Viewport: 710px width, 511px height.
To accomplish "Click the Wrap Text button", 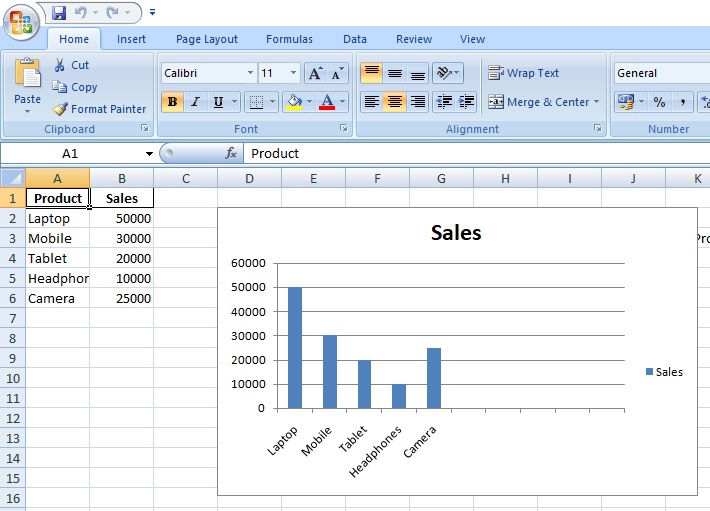I will [524, 73].
